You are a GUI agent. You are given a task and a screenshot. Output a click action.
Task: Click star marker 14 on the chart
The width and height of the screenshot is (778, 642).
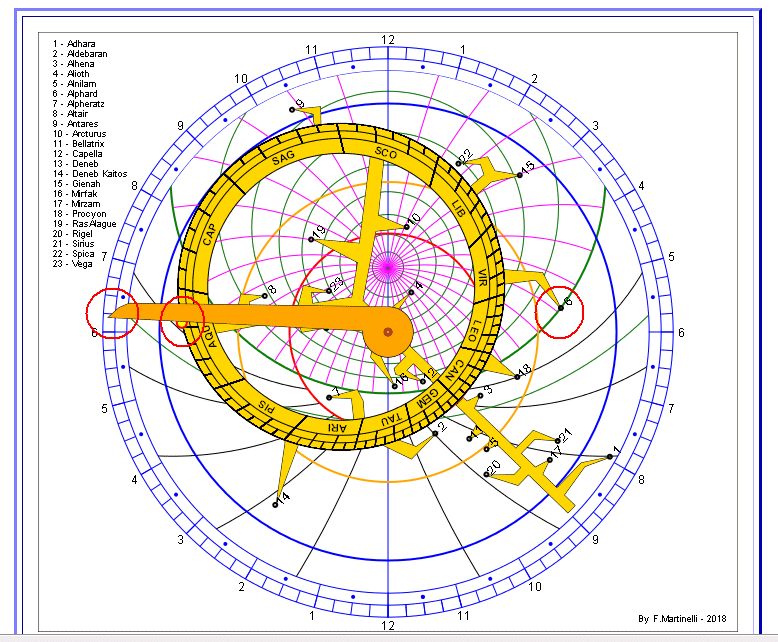click(x=275, y=505)
